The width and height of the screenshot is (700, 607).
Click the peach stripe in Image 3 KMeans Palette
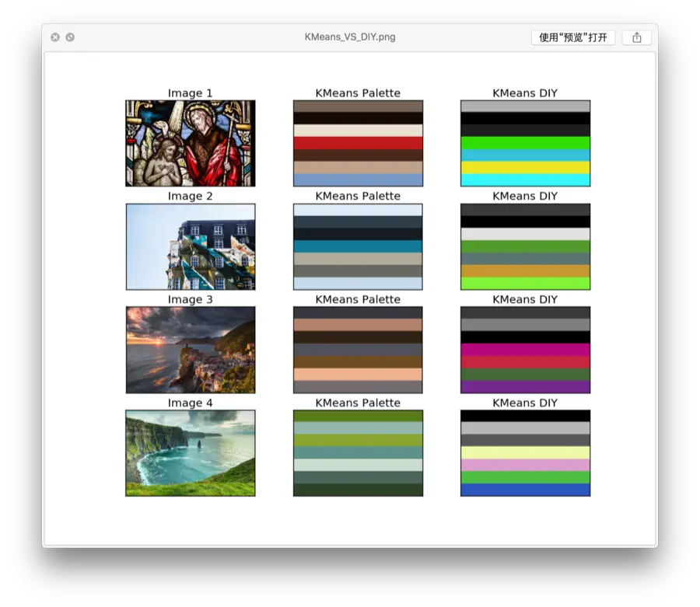[358, 374]
